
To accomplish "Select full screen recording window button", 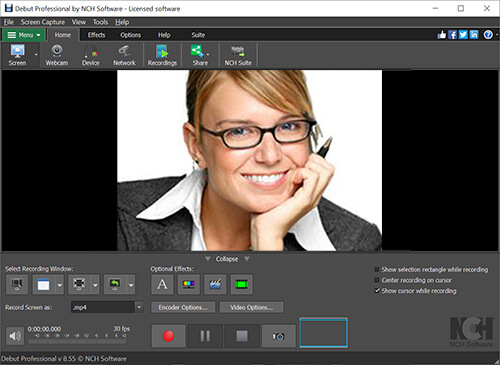I will [x=17, y=284].
